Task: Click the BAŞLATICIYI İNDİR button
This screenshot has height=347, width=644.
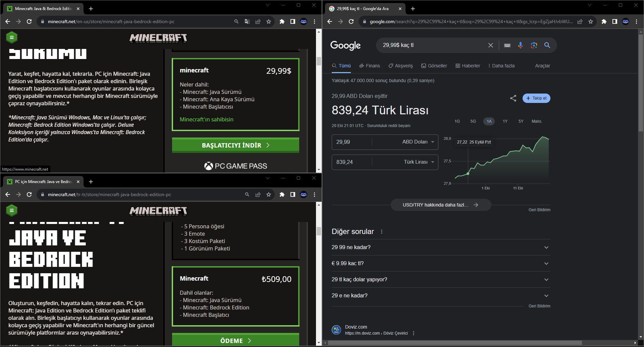Action: [x=235, y=145]
